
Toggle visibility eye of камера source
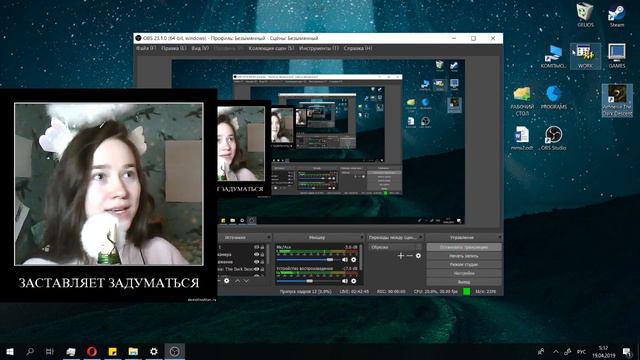pyautogui.click(x=257, y=254)
